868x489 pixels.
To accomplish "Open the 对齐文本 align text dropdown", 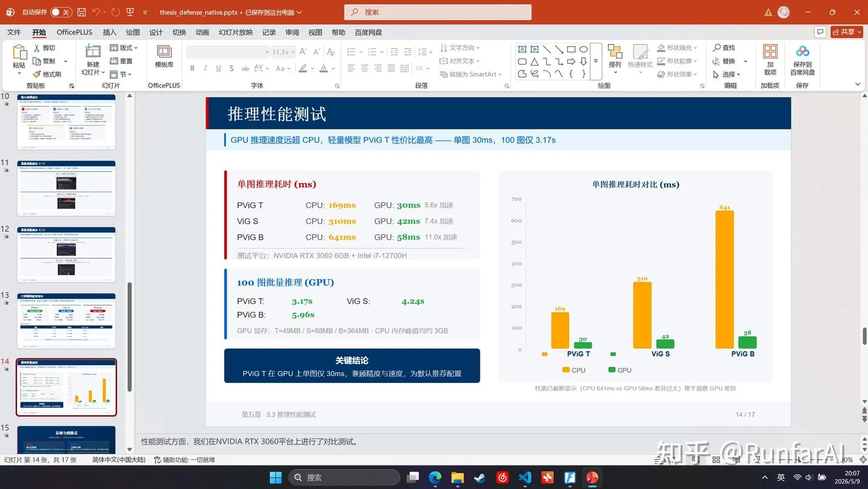I will pos(461,61).
